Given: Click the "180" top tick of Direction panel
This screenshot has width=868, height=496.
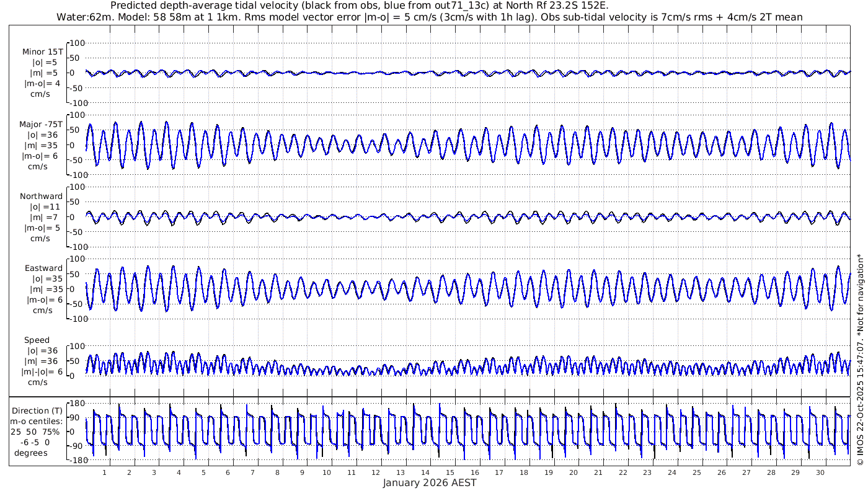Looking at the screenshot, I should [77, 404].
